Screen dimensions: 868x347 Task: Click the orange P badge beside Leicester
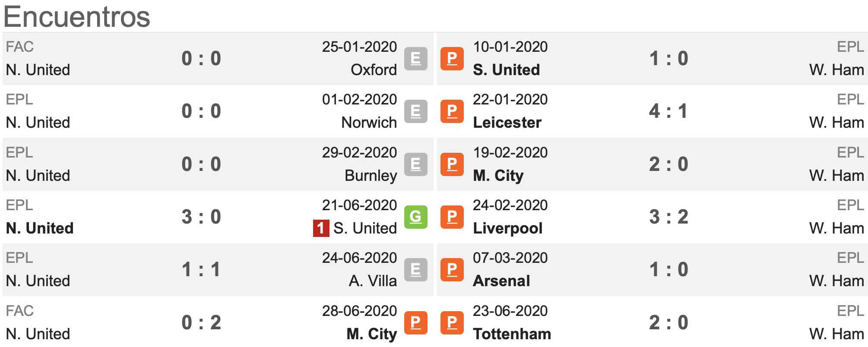coord(452,111)
